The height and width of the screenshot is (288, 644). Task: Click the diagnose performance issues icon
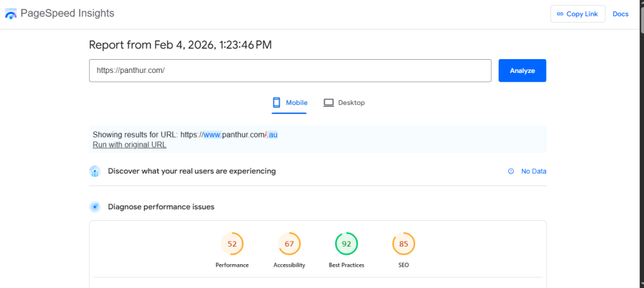95,207
